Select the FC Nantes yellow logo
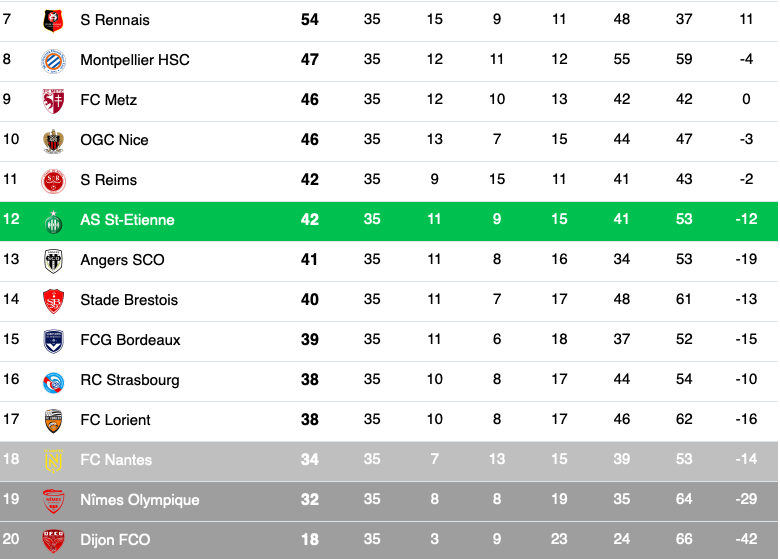This screenshot has height=559, width=780. 53,461
